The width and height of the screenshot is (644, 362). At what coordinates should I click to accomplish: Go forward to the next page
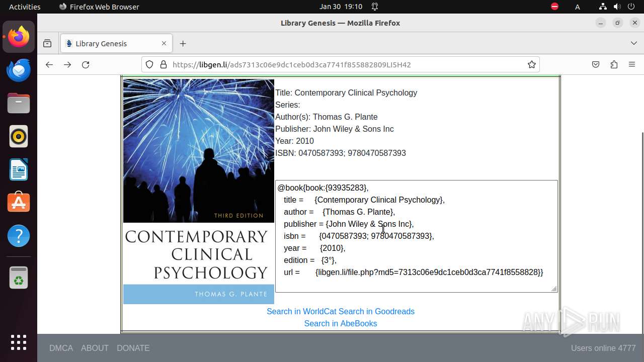tap(67, 64)
